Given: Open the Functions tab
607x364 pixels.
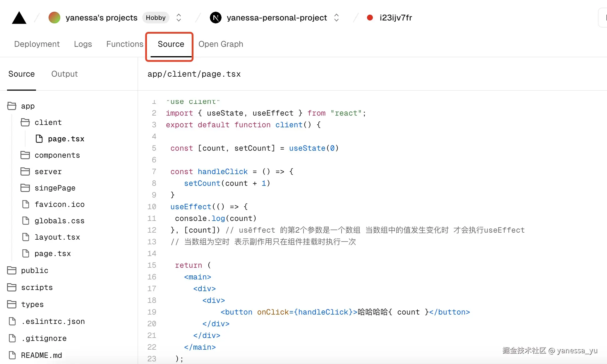Looking at the screenshot, I should tap(125, 44).
